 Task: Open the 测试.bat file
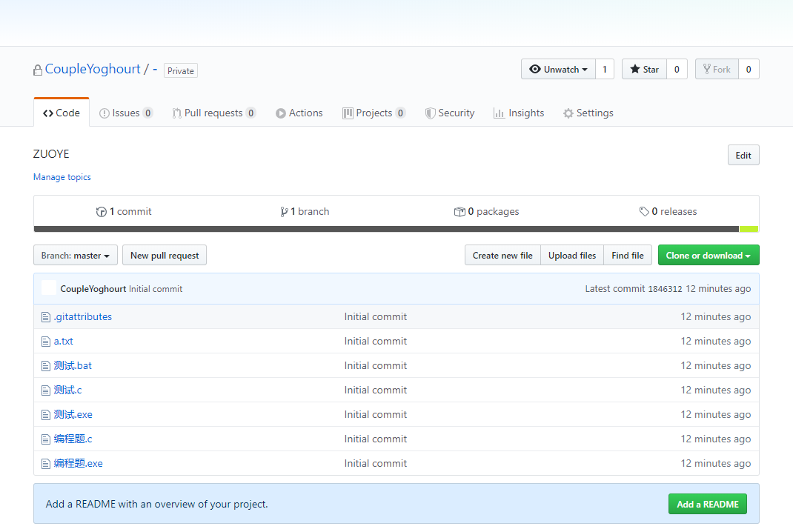pos(73,365)
